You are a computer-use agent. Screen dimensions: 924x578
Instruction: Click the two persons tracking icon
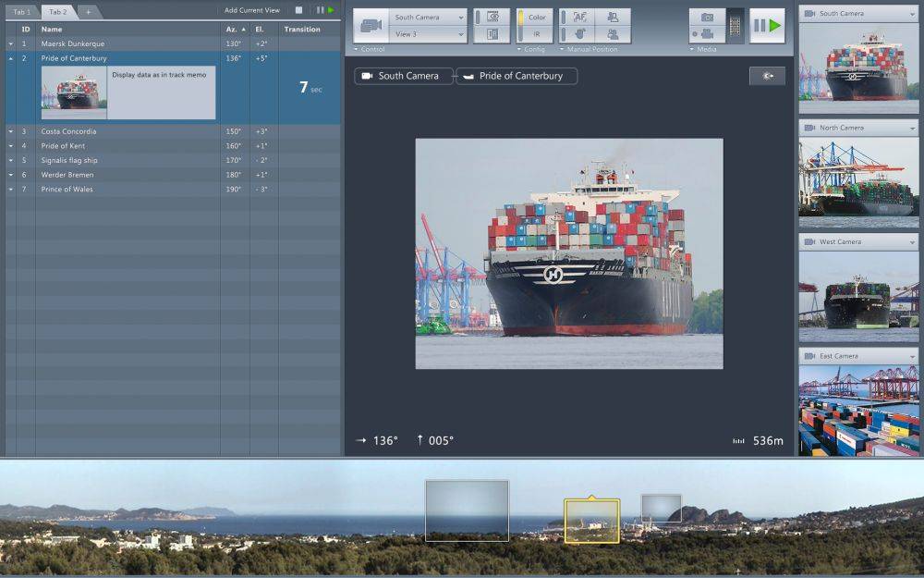(613, 34)
